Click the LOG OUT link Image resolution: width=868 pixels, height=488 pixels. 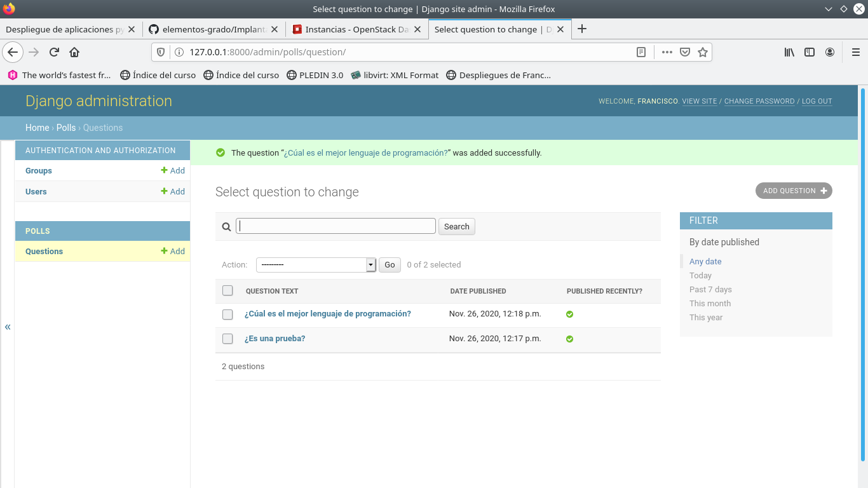(x=817, y=101)
